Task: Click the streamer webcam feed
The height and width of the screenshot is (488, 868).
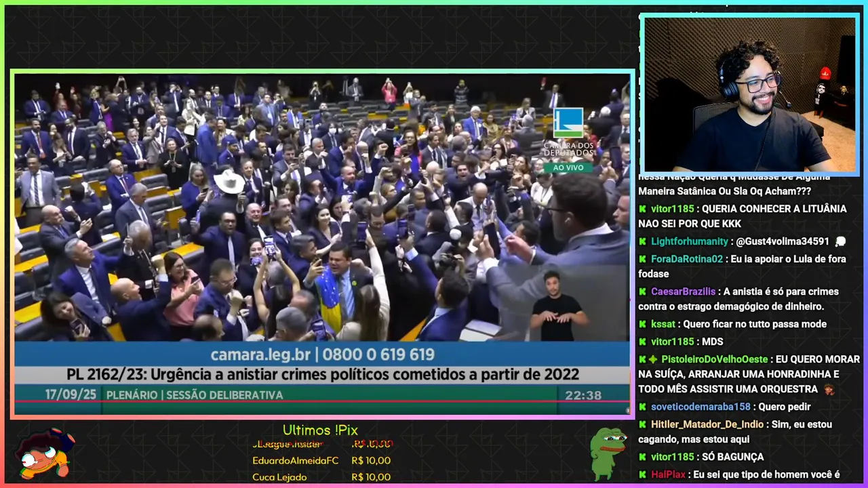Action: coord(750,95)
